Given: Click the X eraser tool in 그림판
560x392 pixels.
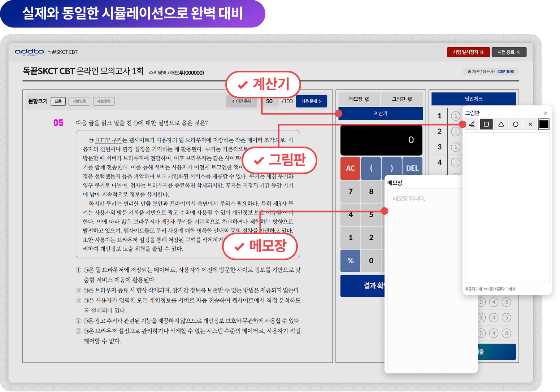Looking at the screenshot, I should tap(530, 124).
